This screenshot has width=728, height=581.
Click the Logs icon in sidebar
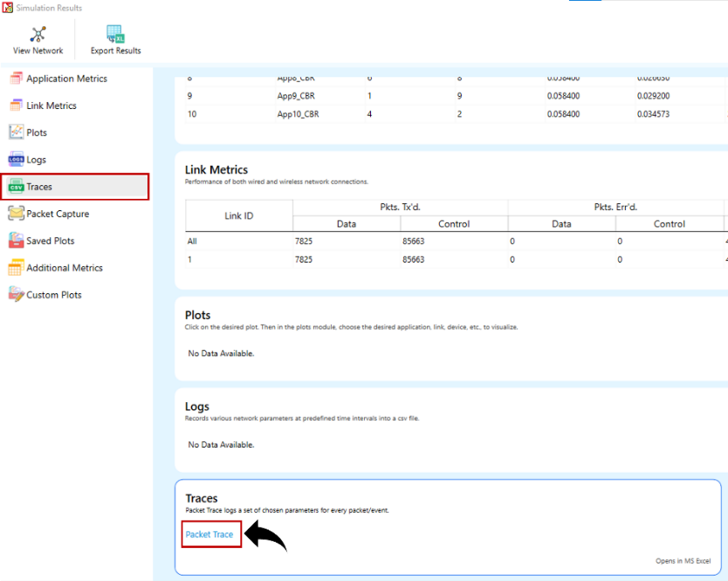click(x=16, y=159)
